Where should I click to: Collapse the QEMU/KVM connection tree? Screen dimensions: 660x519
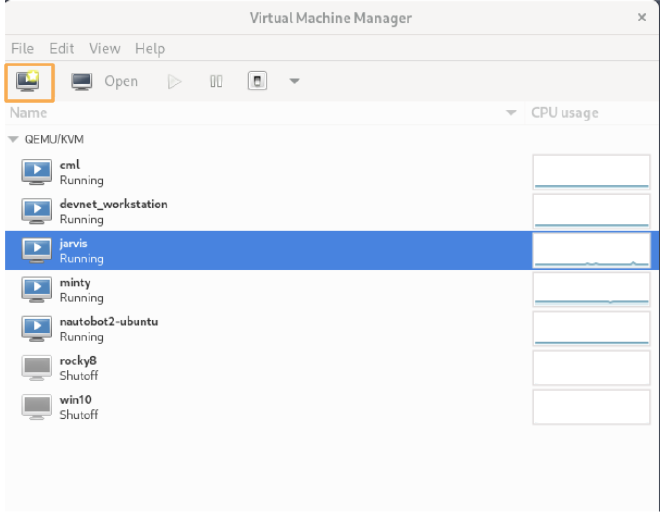tap(13, 139)
